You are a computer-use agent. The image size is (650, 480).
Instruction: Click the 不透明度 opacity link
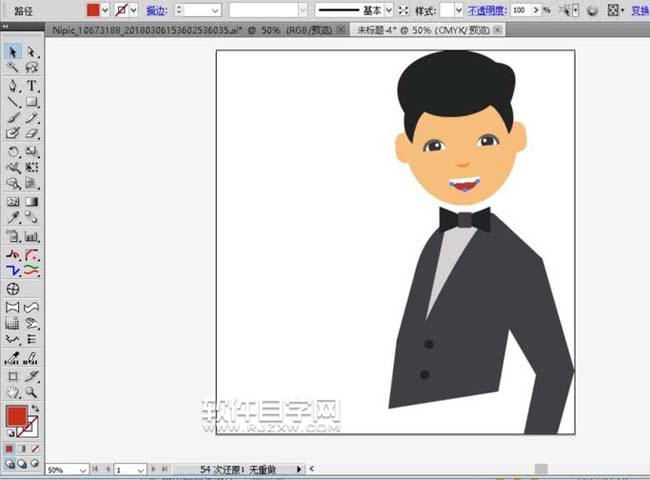click(487, 9)
